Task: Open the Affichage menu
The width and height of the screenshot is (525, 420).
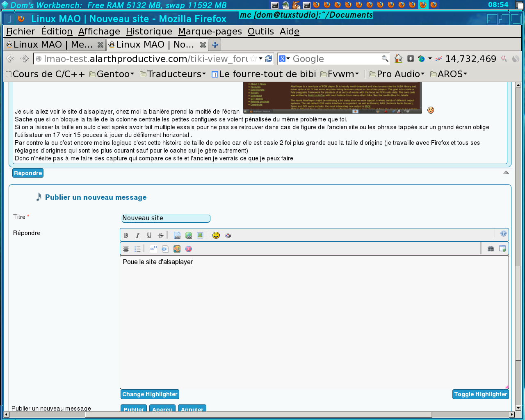Action: click(x=99, y=32)
